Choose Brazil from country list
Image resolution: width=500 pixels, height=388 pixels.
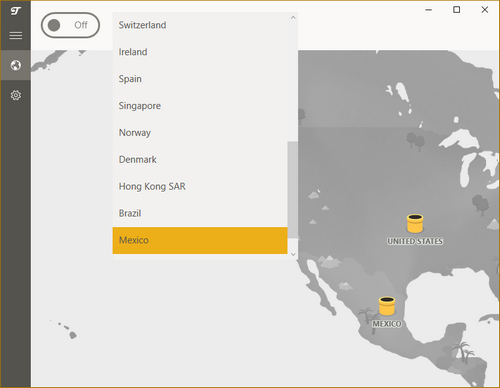click(200, 213)
